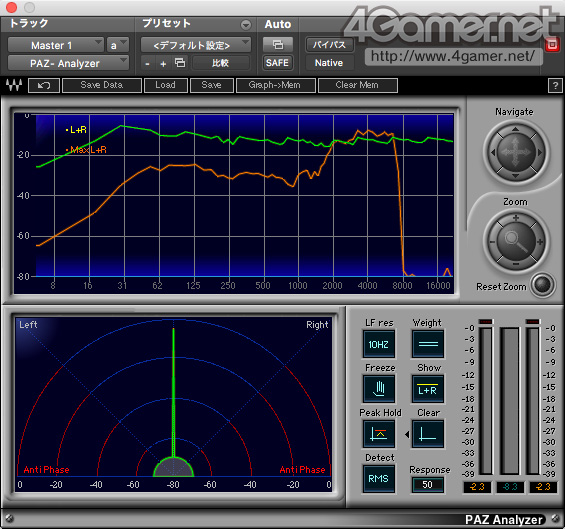Image resolution: width=565 pixels, height=529 pixels.
Task: Toggle the Weight flat setting button
Action: [428, 344]
